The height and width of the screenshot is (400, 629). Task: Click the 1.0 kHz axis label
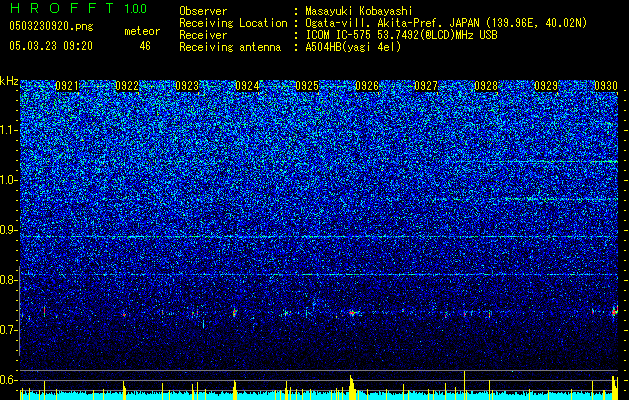click(9, 180)
